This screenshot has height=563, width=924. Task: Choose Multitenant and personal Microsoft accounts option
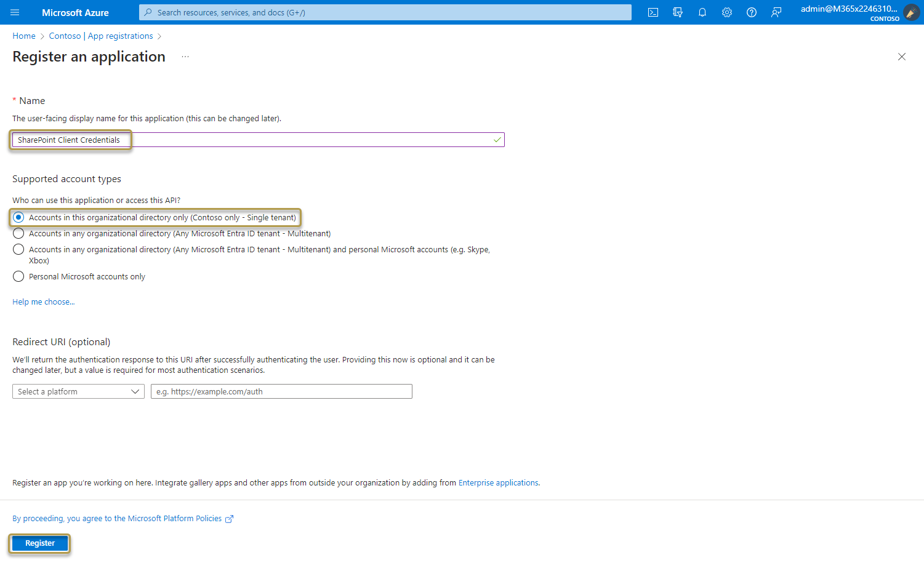pos(18,249)
